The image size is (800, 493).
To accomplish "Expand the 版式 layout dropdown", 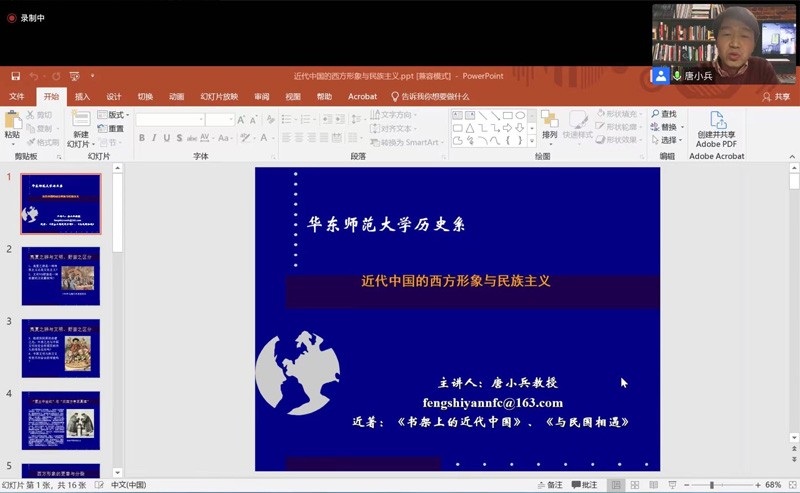I will (x=113, y=115).
